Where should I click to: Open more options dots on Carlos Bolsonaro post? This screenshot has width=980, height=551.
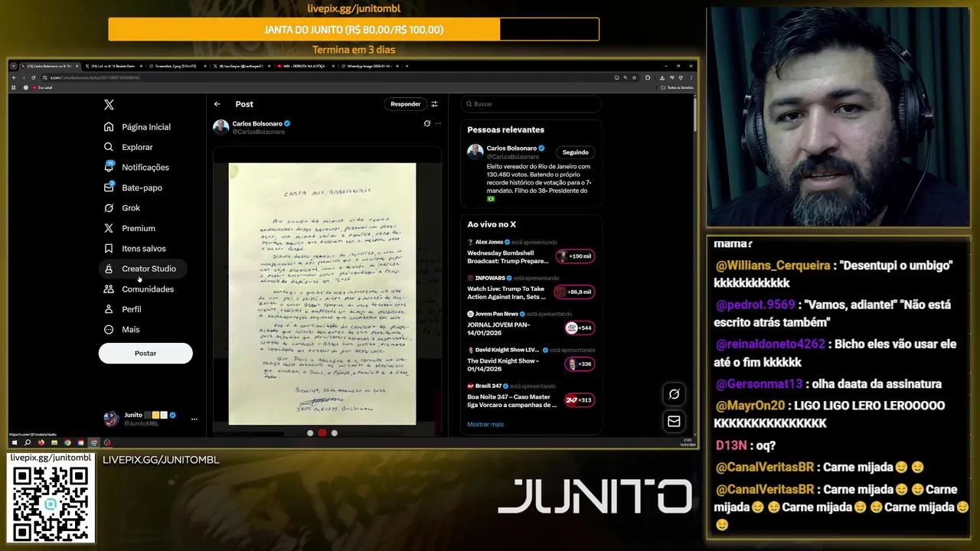(x=438, y=123)
